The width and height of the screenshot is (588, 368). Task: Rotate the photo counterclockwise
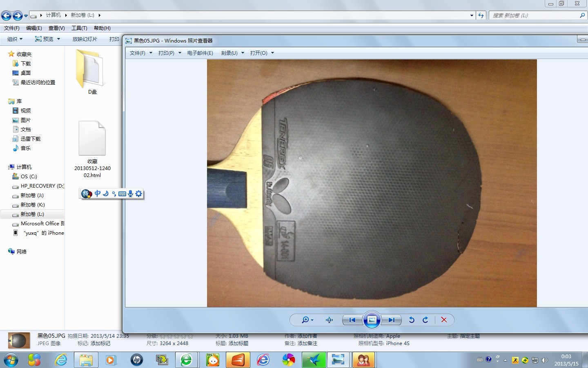[412, 320]
